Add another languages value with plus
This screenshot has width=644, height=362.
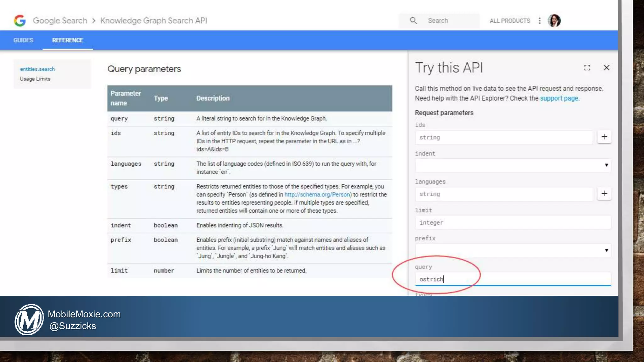pyautogui.click(x=604, y=194)
